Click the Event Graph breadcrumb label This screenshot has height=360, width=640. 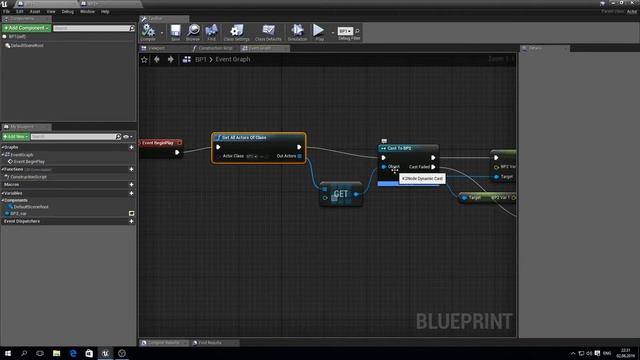point(233,60)
